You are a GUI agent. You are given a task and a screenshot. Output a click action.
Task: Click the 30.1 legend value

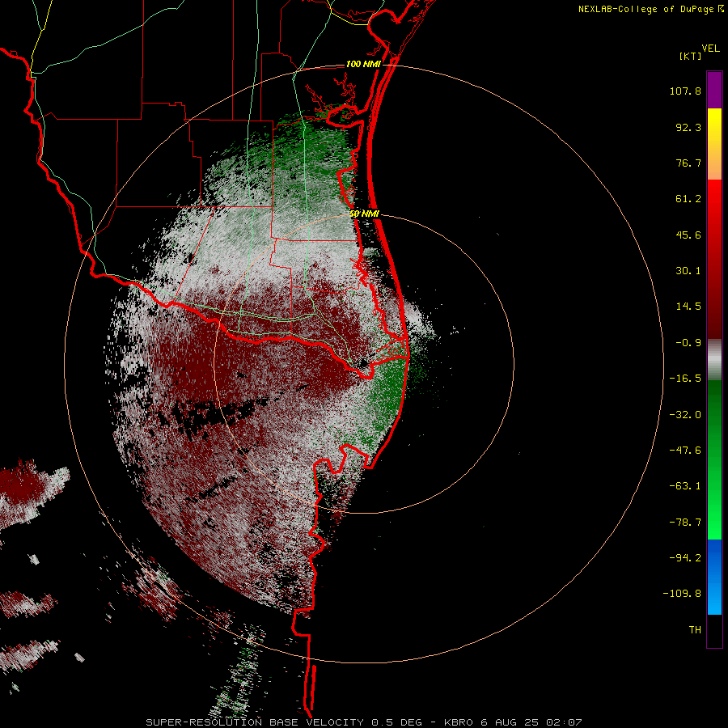click(x=688, y=271)
